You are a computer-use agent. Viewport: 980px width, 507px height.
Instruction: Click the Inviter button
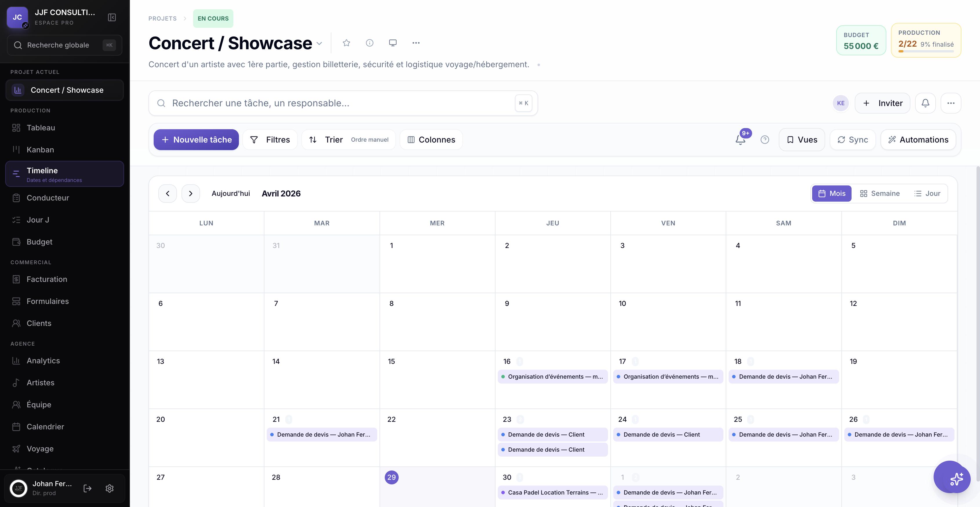coord(882,103)
